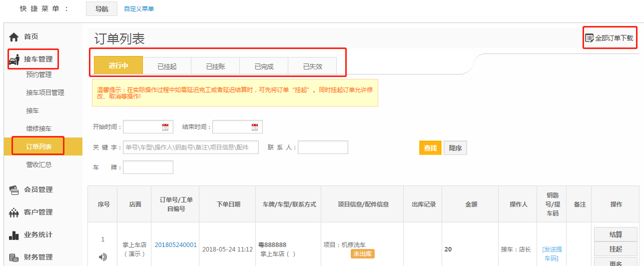
Task: Download all orders via 全部订单下载
Action: point(610,38)
